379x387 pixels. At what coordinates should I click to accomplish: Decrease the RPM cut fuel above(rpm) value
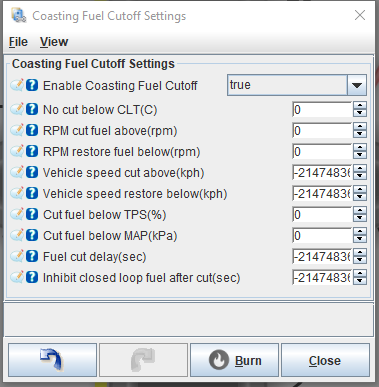click(360, 134)
